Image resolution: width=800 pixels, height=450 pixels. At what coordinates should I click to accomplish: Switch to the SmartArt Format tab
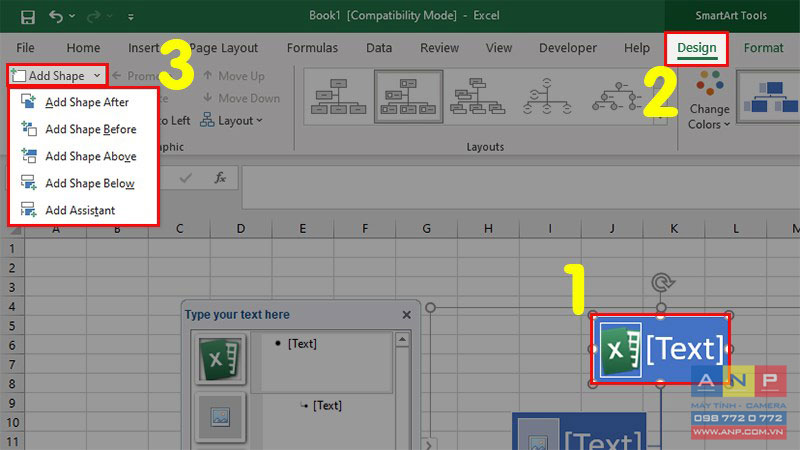coord(763,48)
